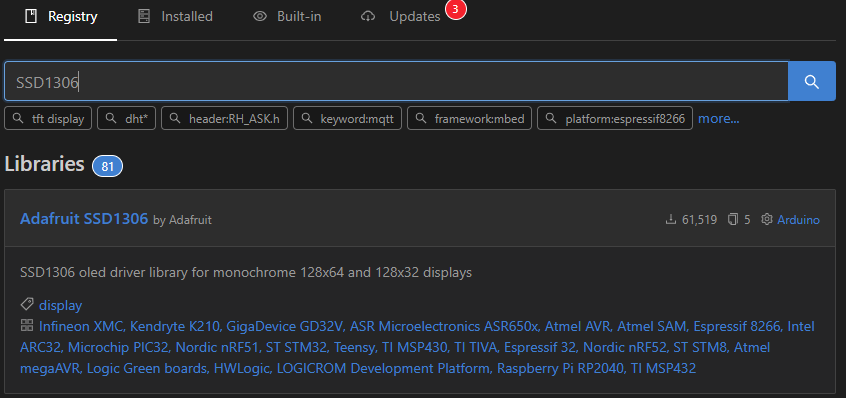Click the platforms grid icon before Infineon XMC
Screen dimensions: 846x398
coord(27,326)
